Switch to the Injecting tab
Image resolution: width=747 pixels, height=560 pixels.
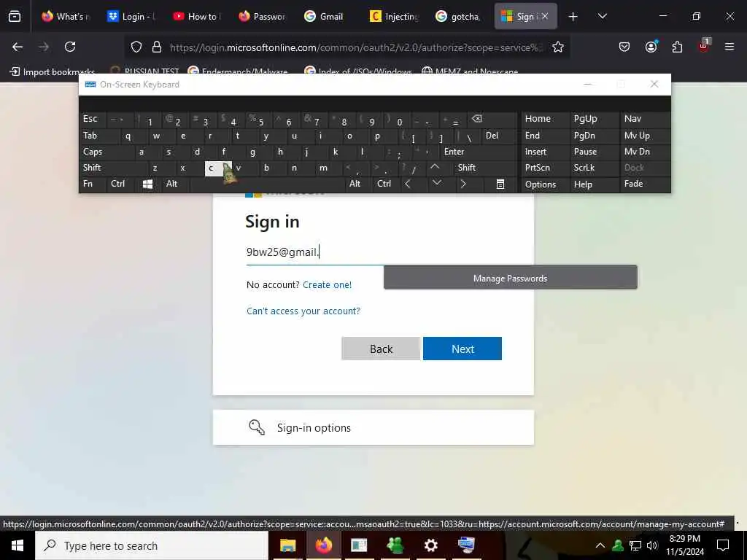coord(393,16)
